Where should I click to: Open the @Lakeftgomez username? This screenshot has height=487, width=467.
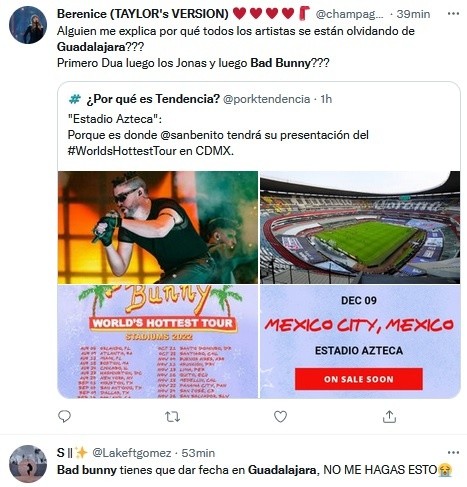tap(132, 453)
